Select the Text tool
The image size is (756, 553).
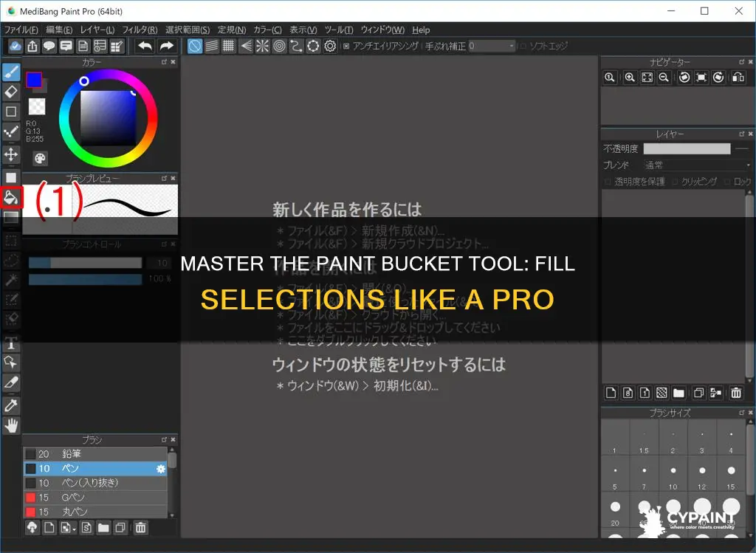pos(11,344)
